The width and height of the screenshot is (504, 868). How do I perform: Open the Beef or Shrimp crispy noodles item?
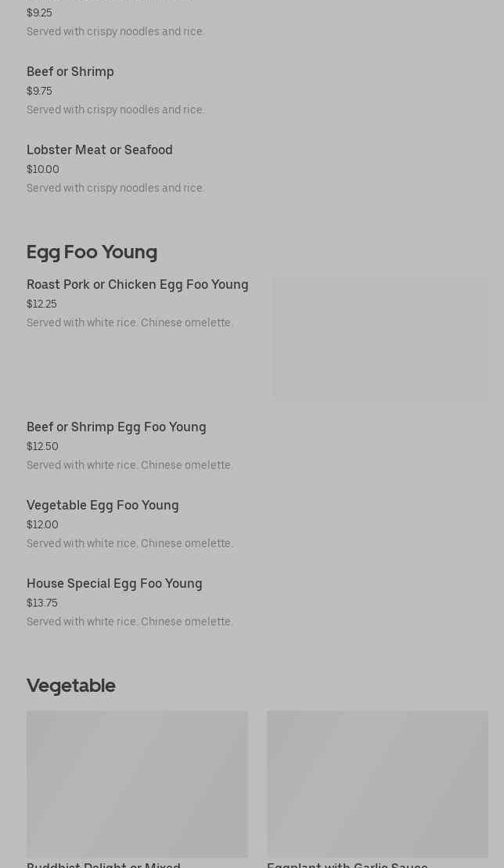pyautogui.click(x=70, y=72)
